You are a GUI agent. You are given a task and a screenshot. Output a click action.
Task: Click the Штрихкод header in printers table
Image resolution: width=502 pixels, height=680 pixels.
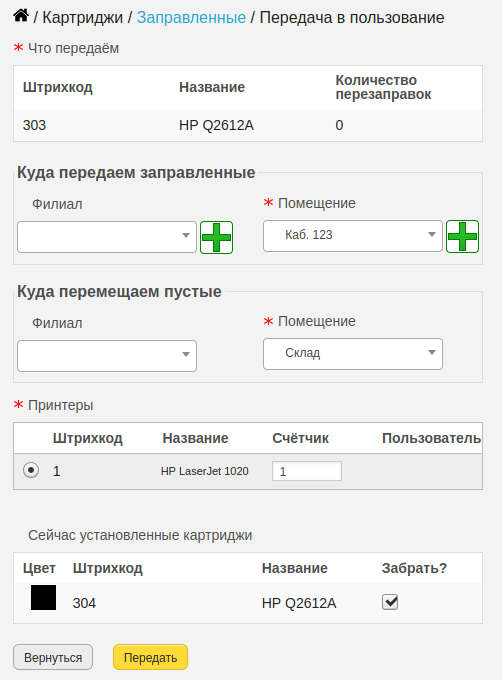pyautogui.click(x=88, y=438)
